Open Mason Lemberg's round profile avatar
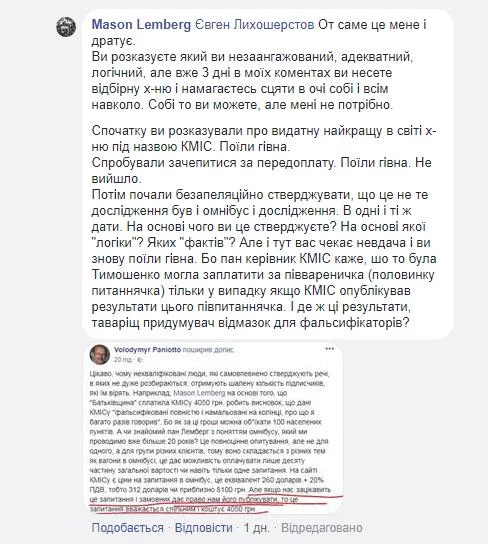Screen dimensions: 488x544 pyautogui.click(x=66, y=27)
